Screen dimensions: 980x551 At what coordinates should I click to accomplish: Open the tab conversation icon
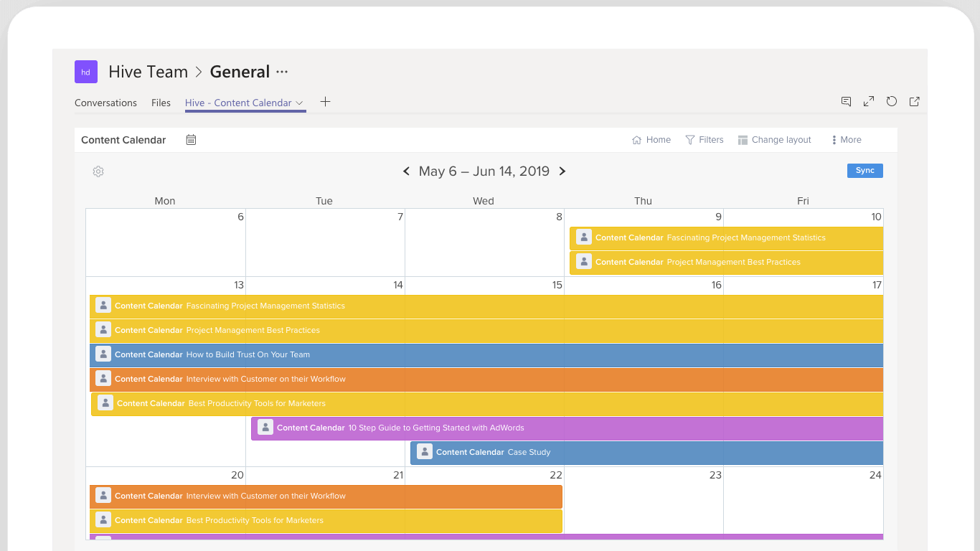click(x=846, y=102)
